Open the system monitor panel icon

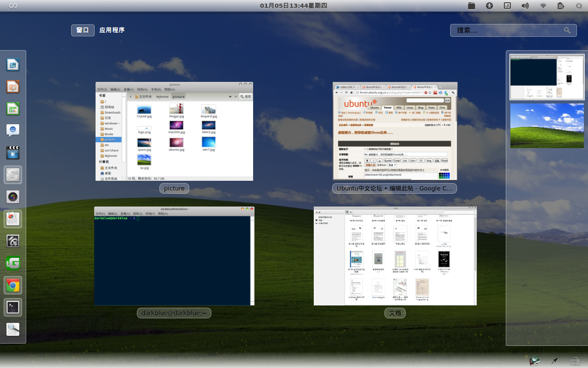coord(507,6)
